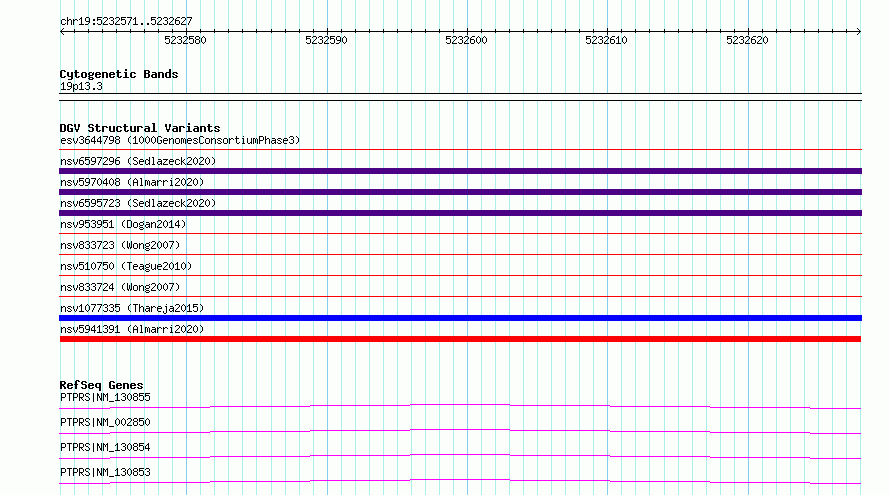Open variant nsv510750 (Teague2010)
Screen dimensions: 890x495
coord(126,266)
